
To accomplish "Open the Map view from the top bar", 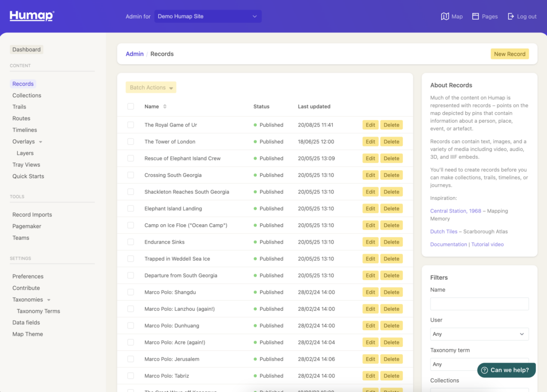I will point(451,16).
